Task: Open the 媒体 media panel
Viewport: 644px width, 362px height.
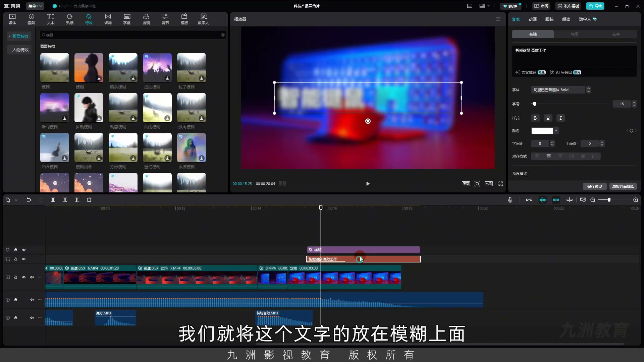Action: [12, 19]
